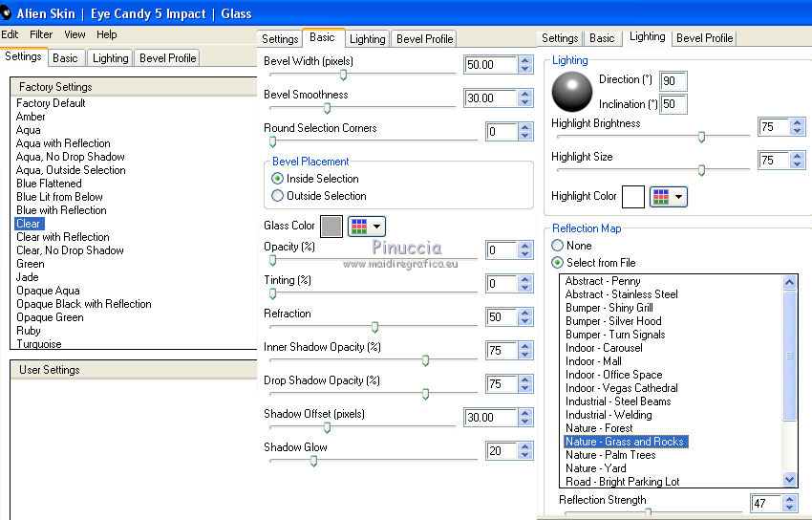Select Clear, No Drop Shadow preset
Screen dimensions: 812x520
(70, 250)
